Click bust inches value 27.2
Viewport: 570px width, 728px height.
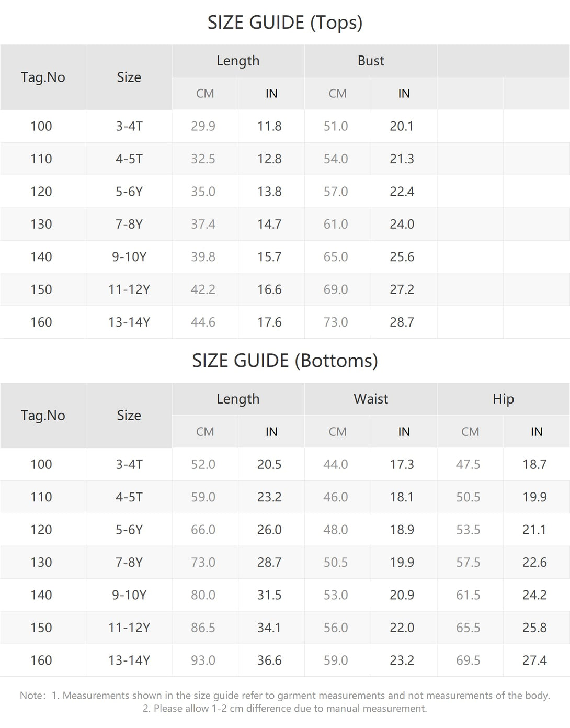402,289
